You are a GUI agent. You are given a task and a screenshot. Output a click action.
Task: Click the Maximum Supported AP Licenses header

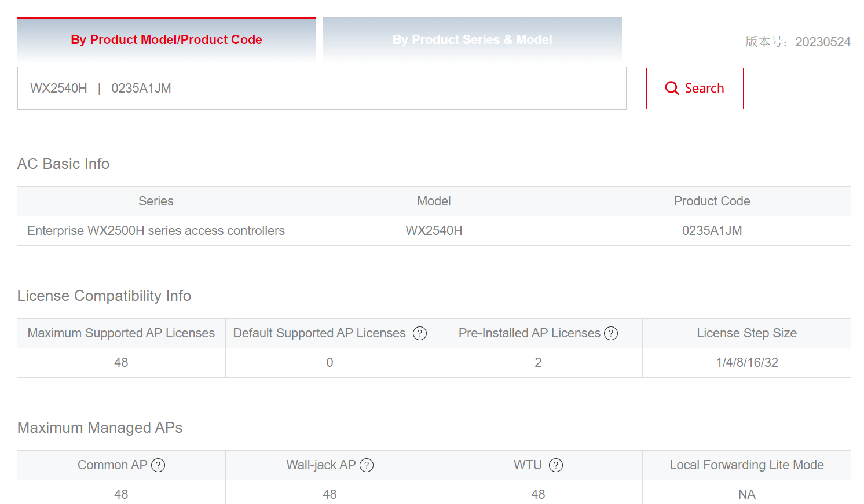121,333
